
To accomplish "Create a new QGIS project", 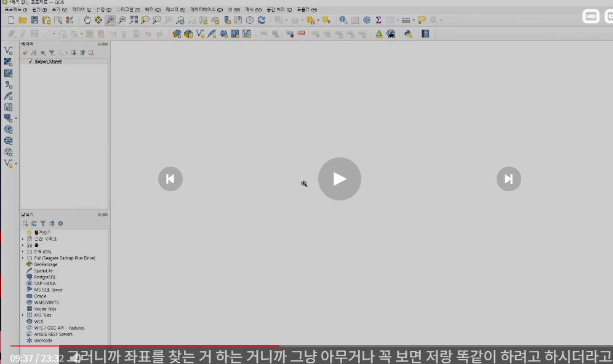I will coord(11,20).
